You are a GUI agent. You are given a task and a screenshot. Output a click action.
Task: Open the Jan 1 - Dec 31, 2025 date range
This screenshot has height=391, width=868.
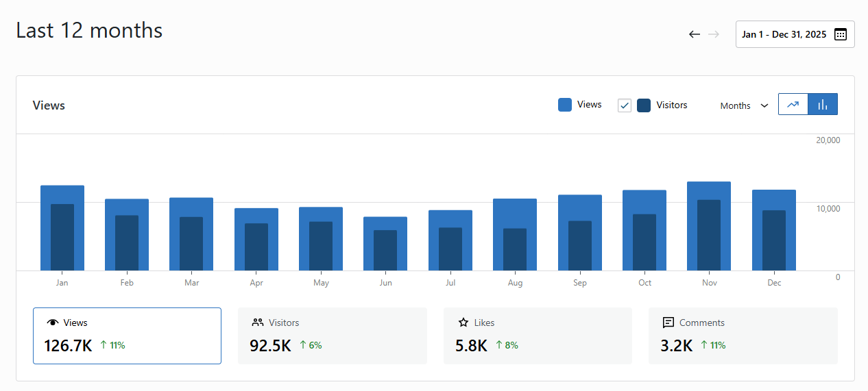784,34
